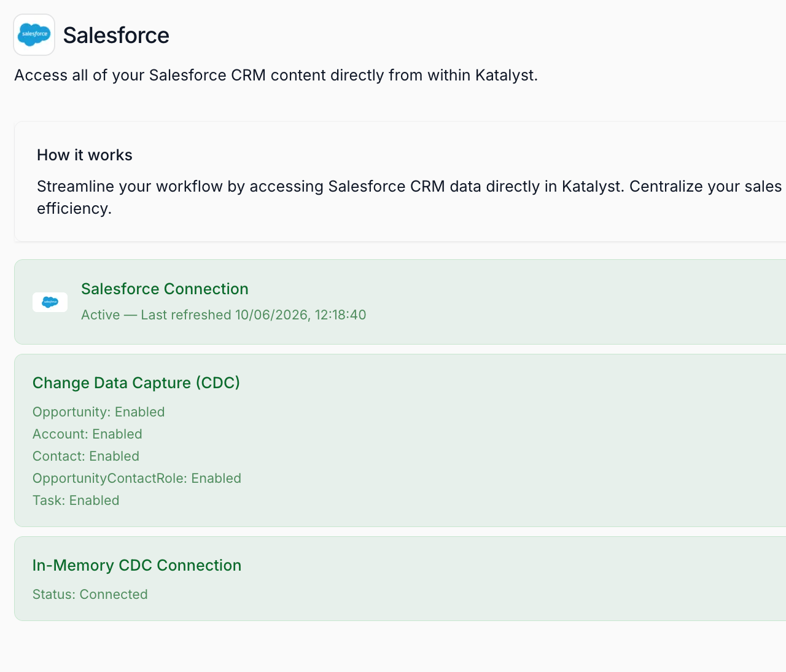The image size is (786, 672).
Task: Click the 'Opportunity: Enabled' row
Action: coord(99,412)
